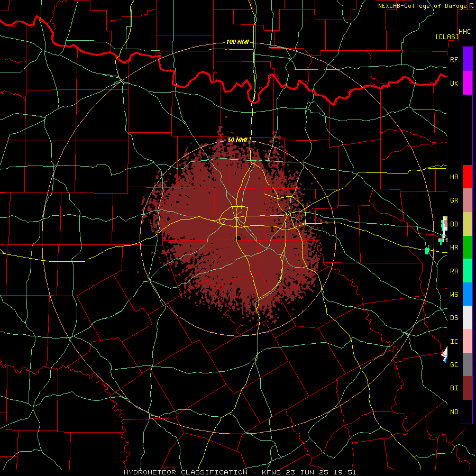
Task: Click the gray GC legend swatch
Action: coord(467,364)
